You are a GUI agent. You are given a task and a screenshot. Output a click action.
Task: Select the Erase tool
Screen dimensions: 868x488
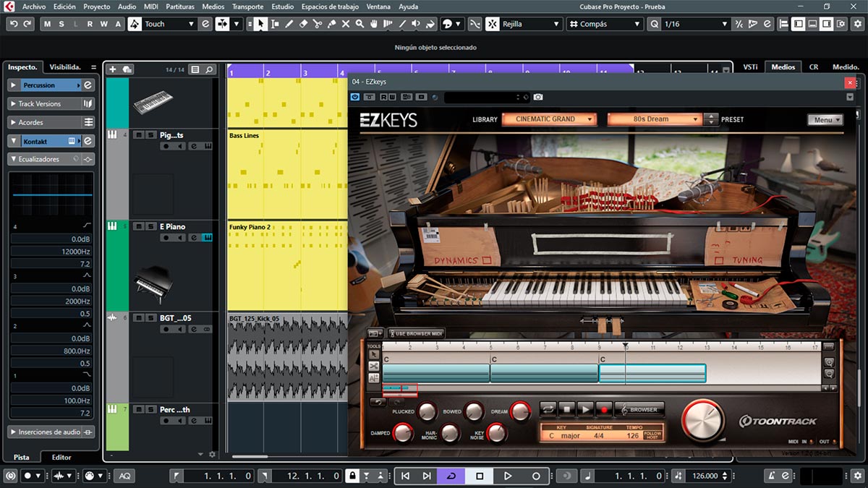[x=303, y=24]
